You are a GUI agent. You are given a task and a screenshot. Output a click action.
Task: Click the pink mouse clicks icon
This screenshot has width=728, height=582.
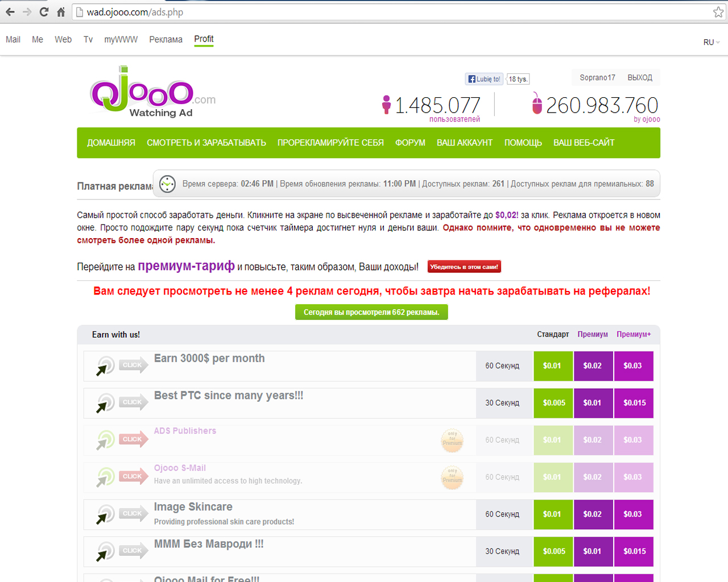click(537, 103)
